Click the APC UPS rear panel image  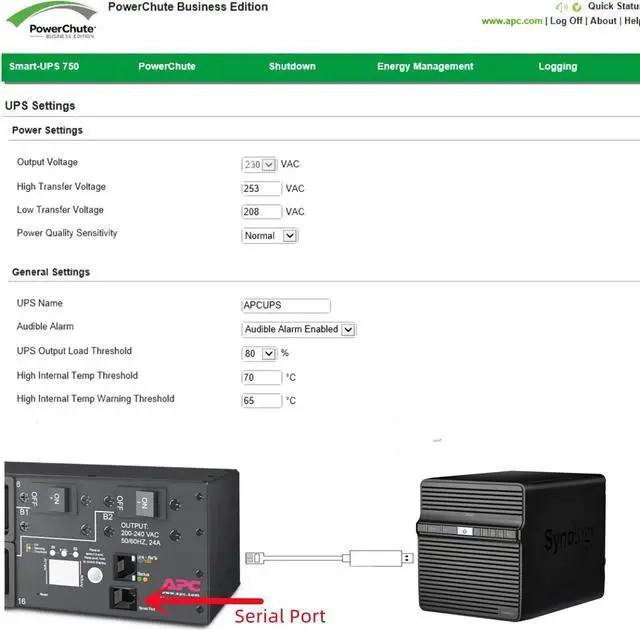coord(110,545)
